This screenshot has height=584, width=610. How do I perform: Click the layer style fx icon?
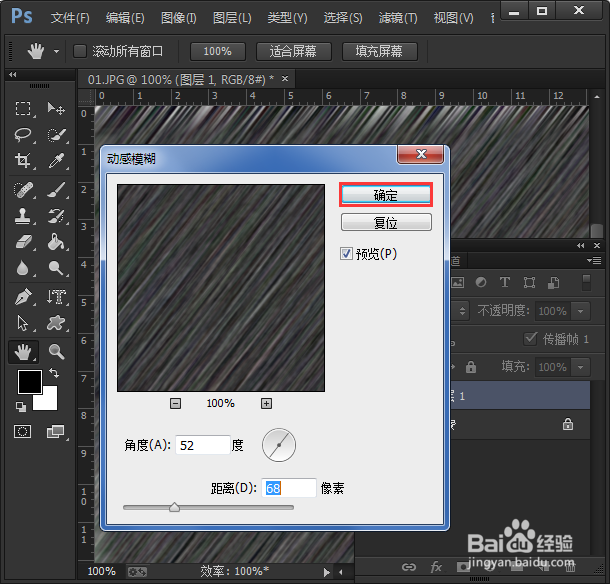[436, 567]
